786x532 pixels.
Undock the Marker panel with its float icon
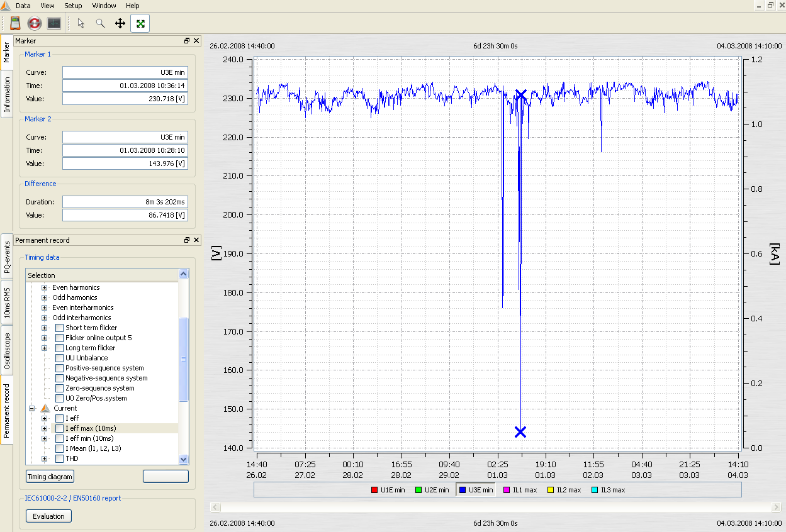pos(187,40)
